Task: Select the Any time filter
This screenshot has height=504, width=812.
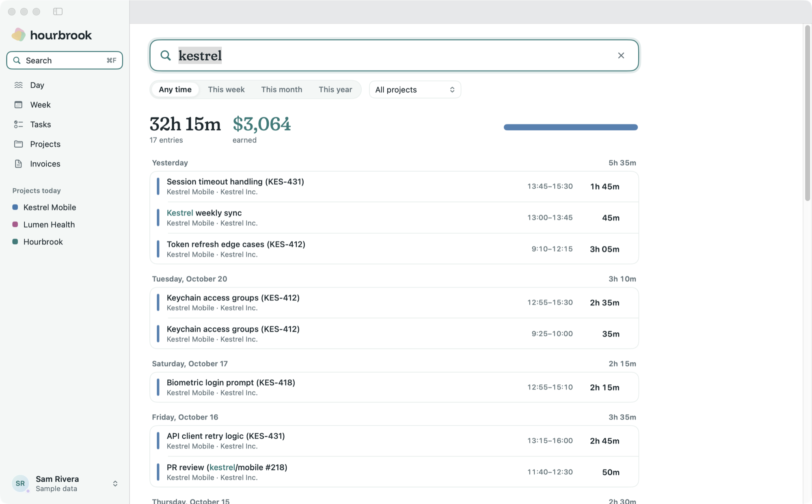Action: [175, 89]
